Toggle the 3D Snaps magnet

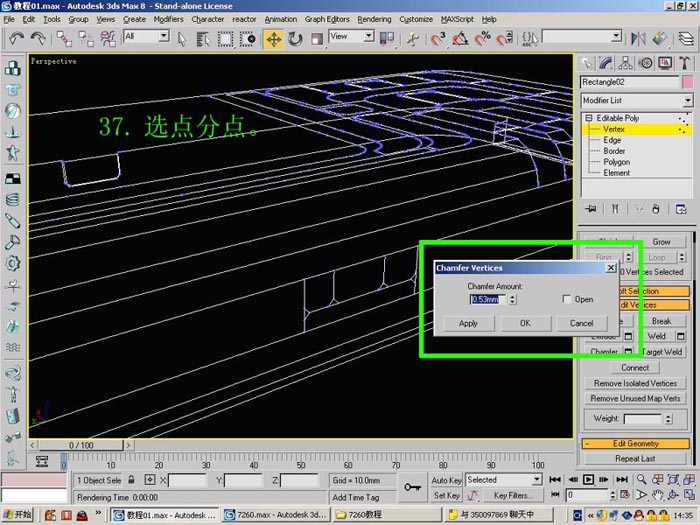[438, 39]
